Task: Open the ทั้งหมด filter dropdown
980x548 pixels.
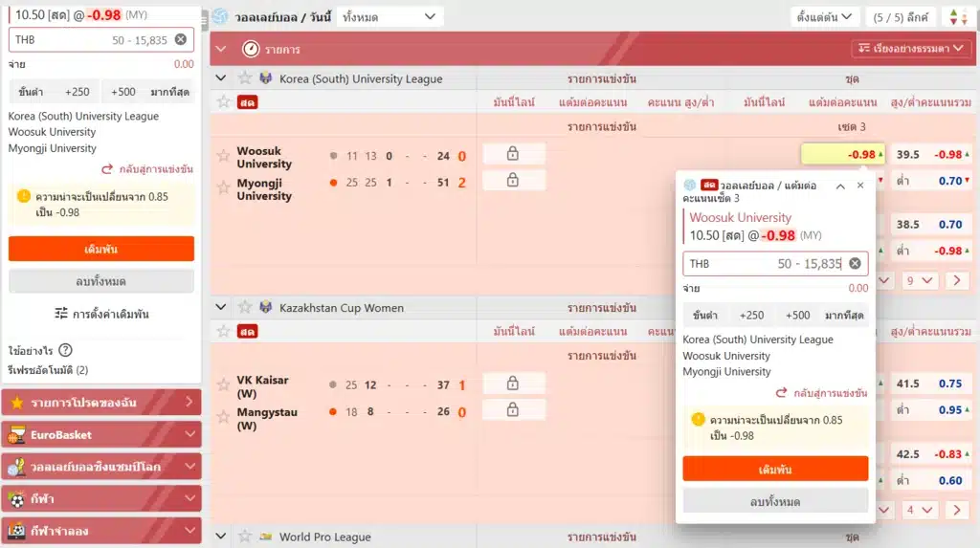Action: [390, 17]
